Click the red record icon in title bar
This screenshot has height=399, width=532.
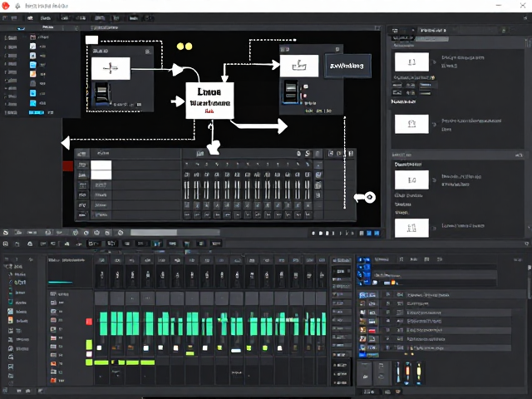click(x=6, y=5)
